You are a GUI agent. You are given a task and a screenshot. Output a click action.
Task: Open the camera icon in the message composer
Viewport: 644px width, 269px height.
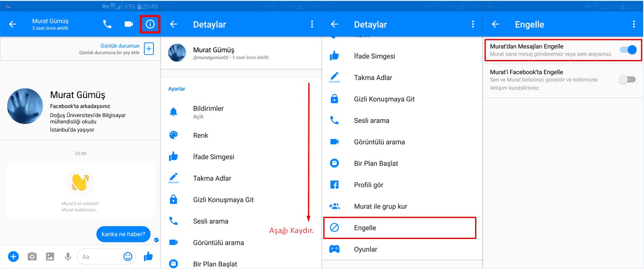(32, 257)
